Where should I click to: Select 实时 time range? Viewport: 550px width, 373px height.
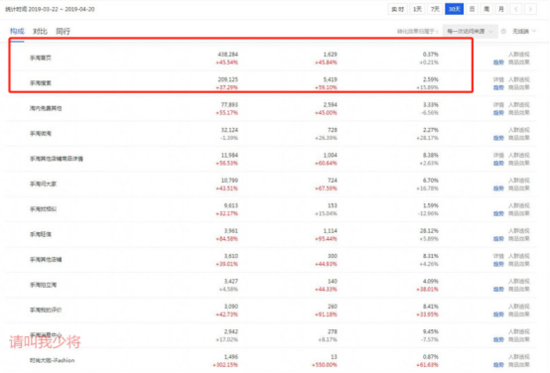(x=397, y=9)
